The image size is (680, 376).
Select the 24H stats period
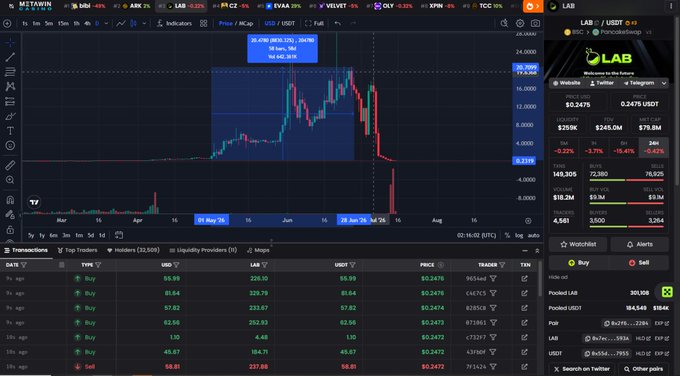click(x=654, y=147)
